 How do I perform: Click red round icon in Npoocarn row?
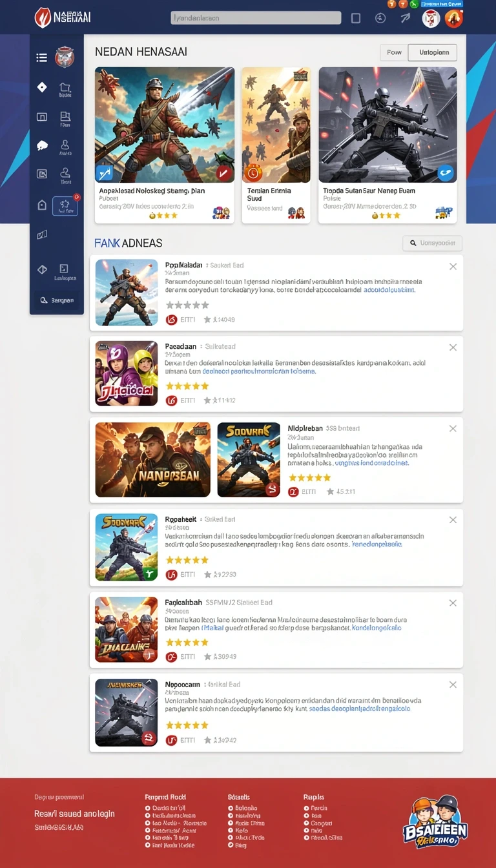pyautogui.click(x=171, y=740)
